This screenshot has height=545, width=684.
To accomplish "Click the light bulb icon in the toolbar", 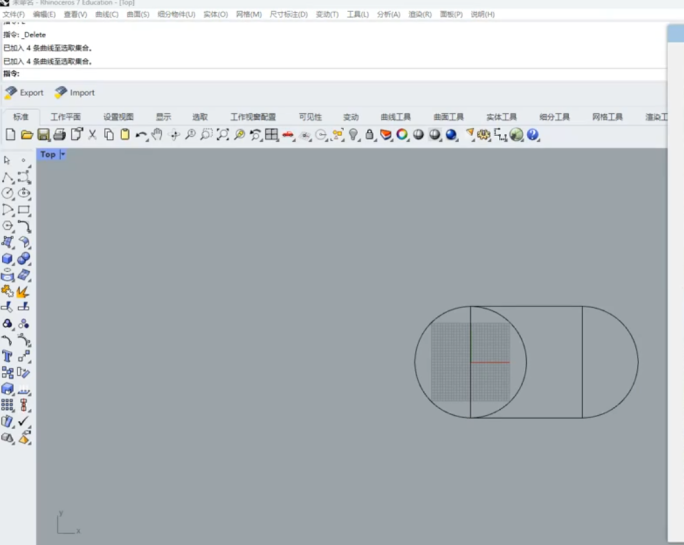I will (354, 135).
